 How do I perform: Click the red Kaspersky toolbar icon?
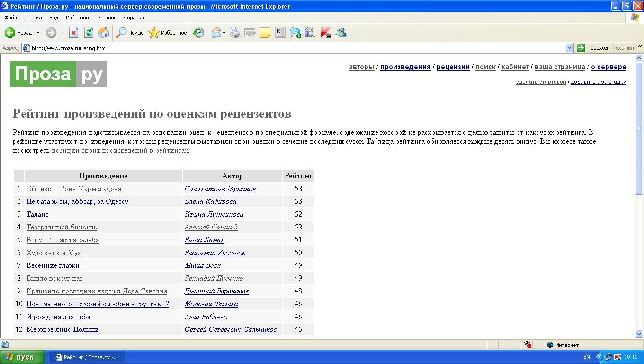pos(325,33)
